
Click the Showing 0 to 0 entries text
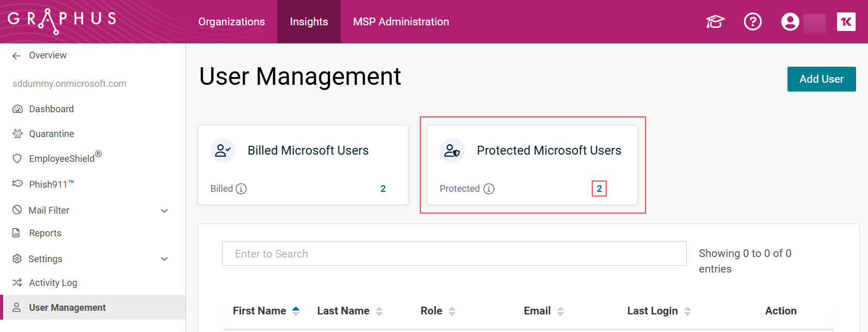point(745,261)
